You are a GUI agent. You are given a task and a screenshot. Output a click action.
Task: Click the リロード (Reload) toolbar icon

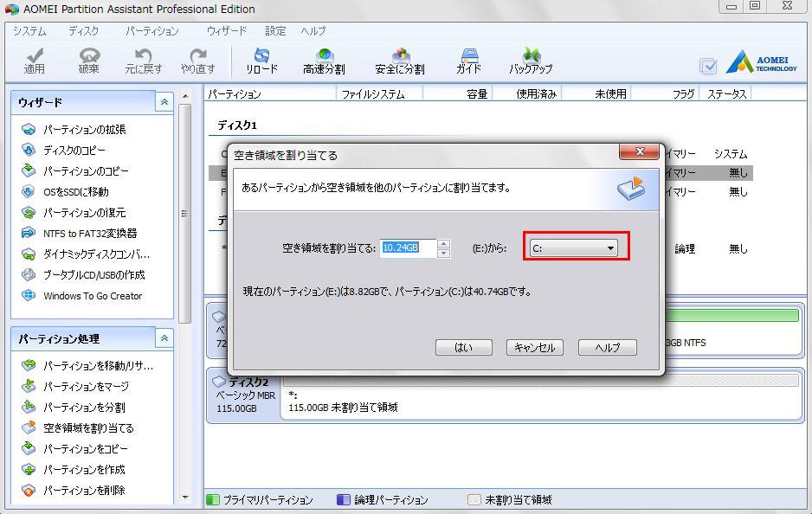coord(261,61)
